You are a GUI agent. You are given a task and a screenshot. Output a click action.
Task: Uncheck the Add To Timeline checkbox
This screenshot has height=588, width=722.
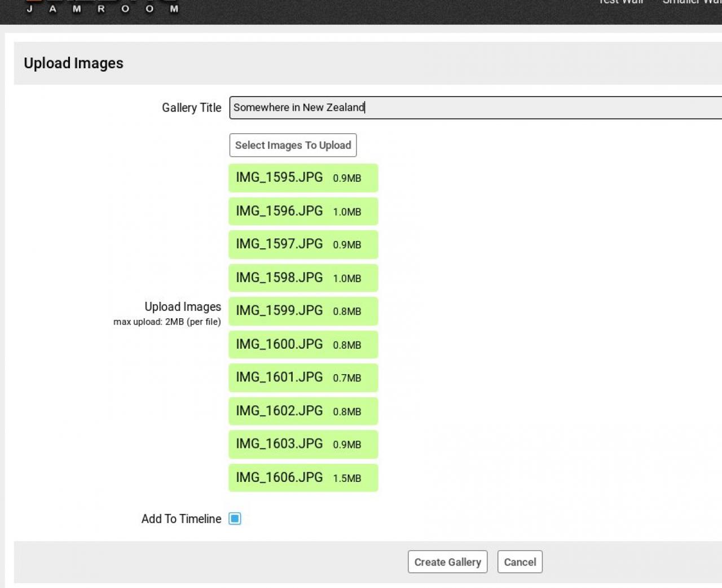click(235, 519)
